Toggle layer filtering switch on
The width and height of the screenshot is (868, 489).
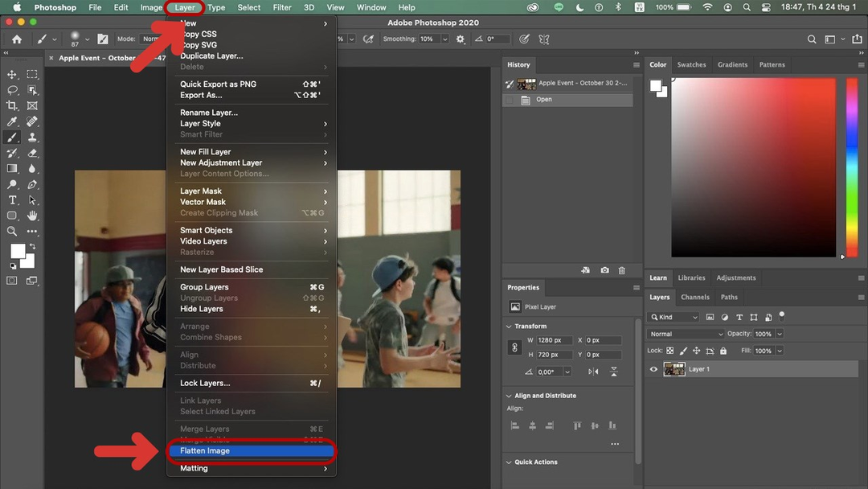(x=781, y=316)
